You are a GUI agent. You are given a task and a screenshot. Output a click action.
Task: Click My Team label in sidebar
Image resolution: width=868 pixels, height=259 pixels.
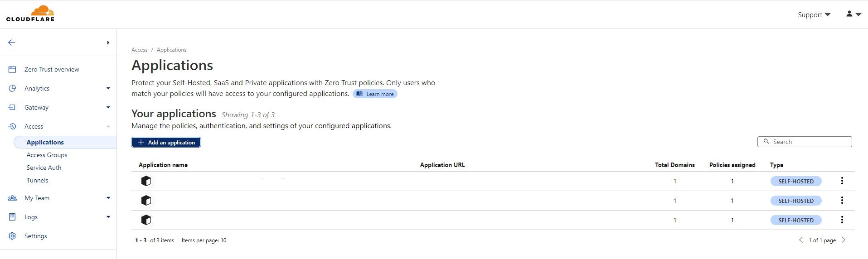coord(37,198)
